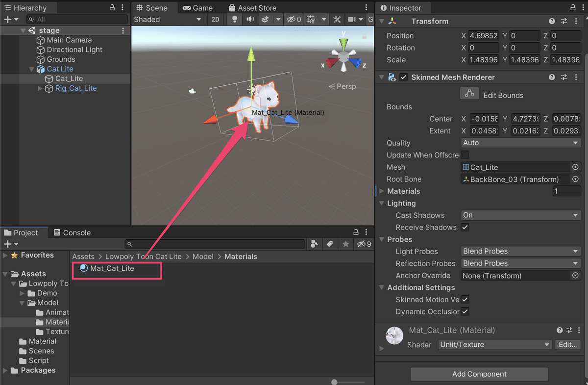The height and width of the screenshot is (385, 588).
Task: Click shader Edit... button
Action: pyautogui.click(x=568, y=345)
